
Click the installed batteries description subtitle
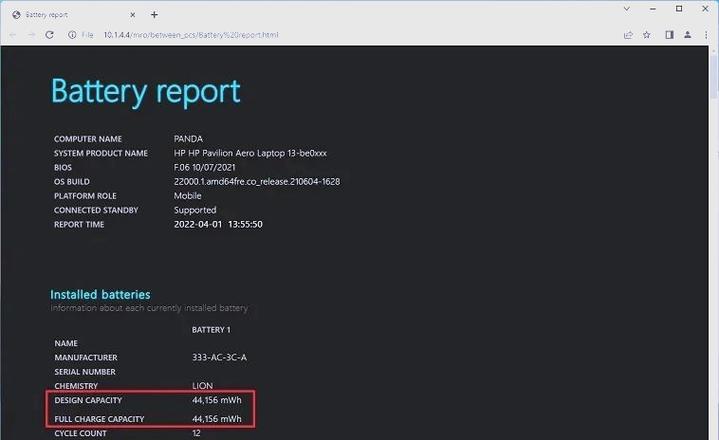149,308
